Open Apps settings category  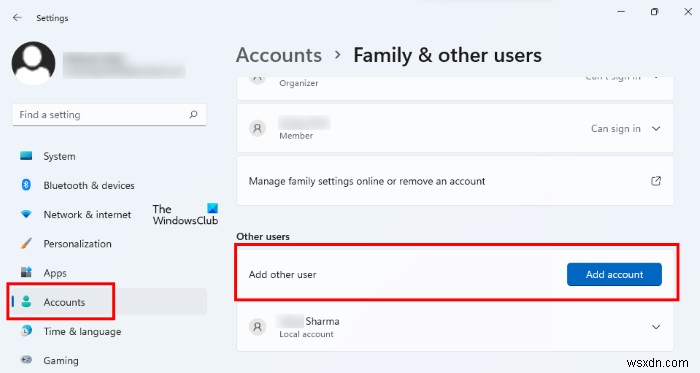[x=55, y=273]
